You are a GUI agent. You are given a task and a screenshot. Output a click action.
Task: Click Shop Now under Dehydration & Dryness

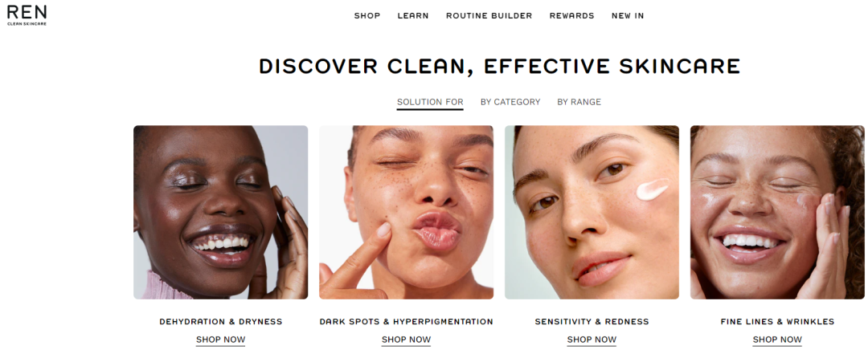[x=220, y=340]
